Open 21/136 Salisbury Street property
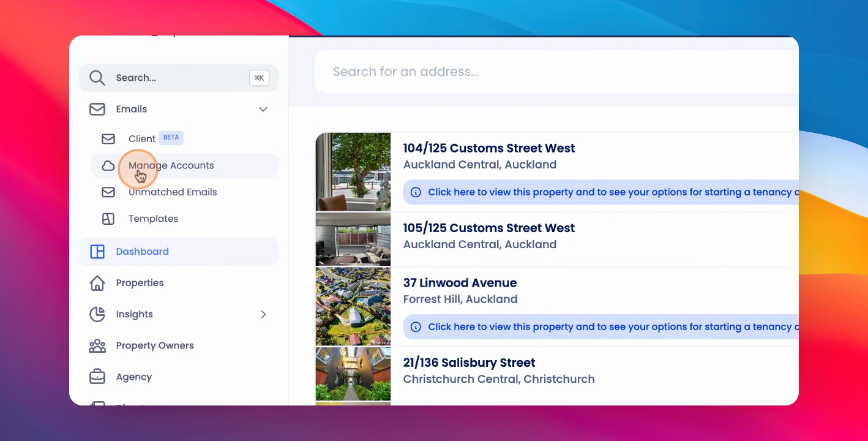This screenshot has width=868, height=441. click(x=469, y=363)
